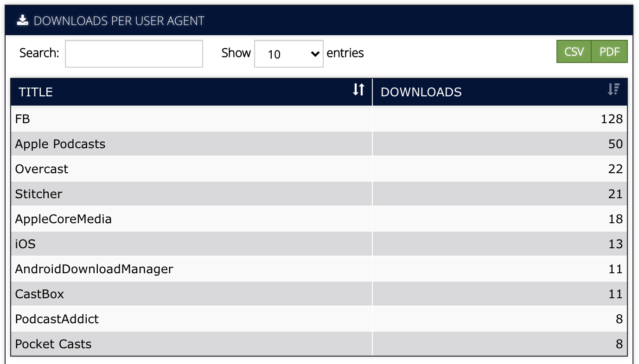
Task: Sort by the Title column arrows icon
Action: (358, 89)
